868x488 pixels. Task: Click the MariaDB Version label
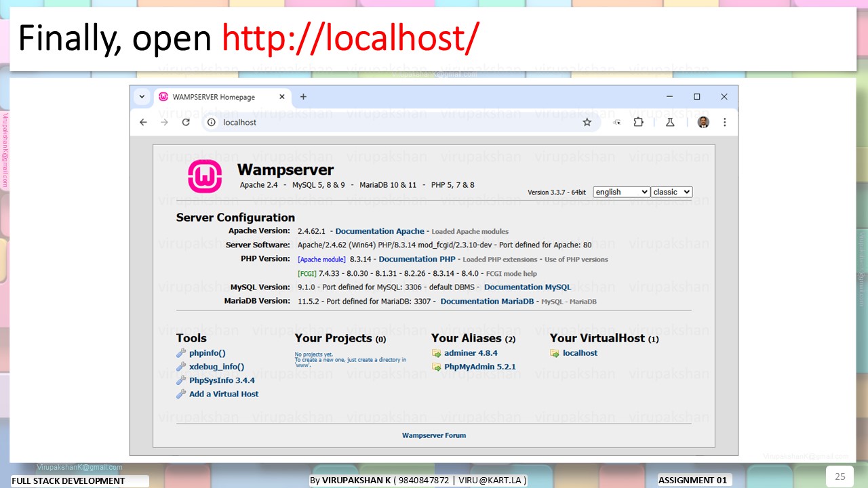coord(257,301)
